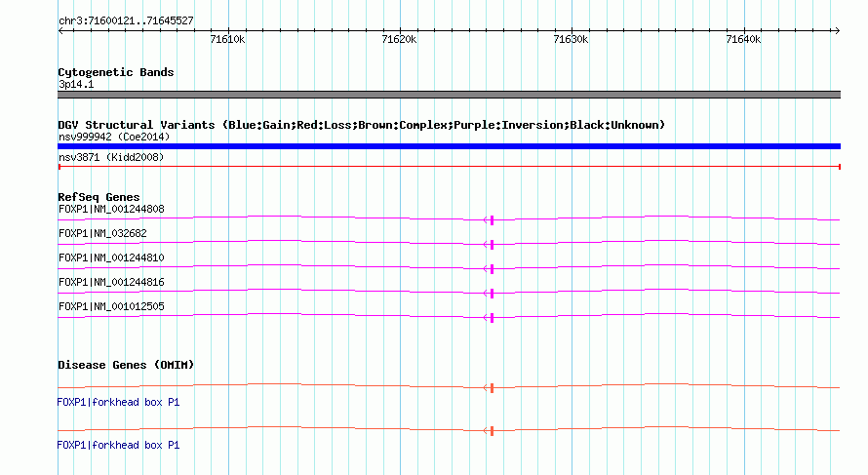Click the red nsv3871 loss variant line
Viewport: 868px width, 475px height.
(449, 167)
